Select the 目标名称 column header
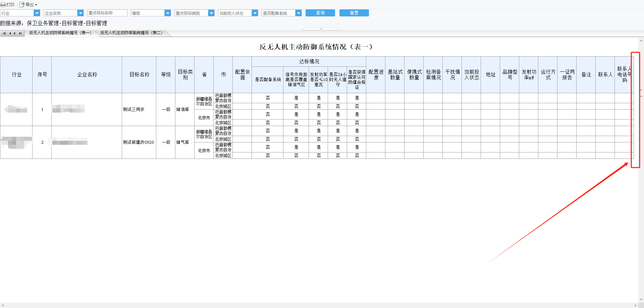Screen dimensions: 644x308 (139, 75)
